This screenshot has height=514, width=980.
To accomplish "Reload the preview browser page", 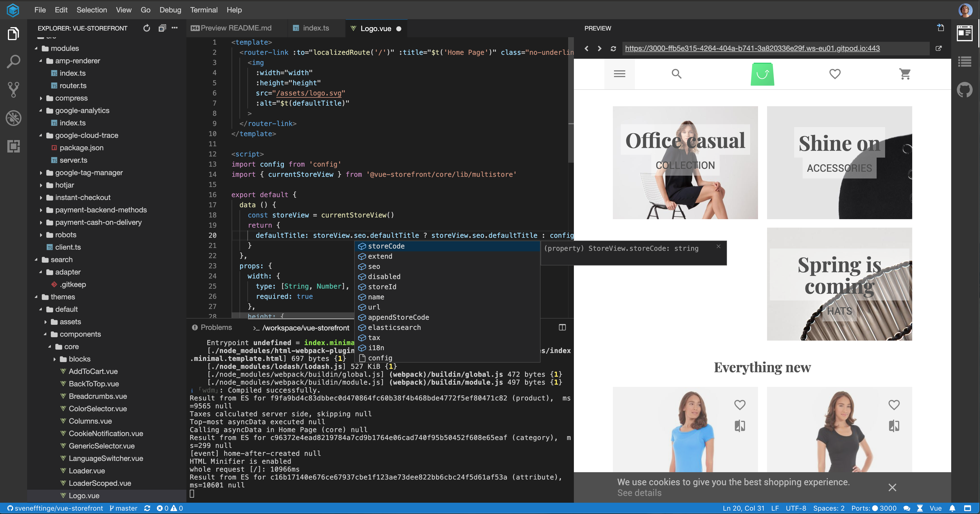I will [613, 49].
